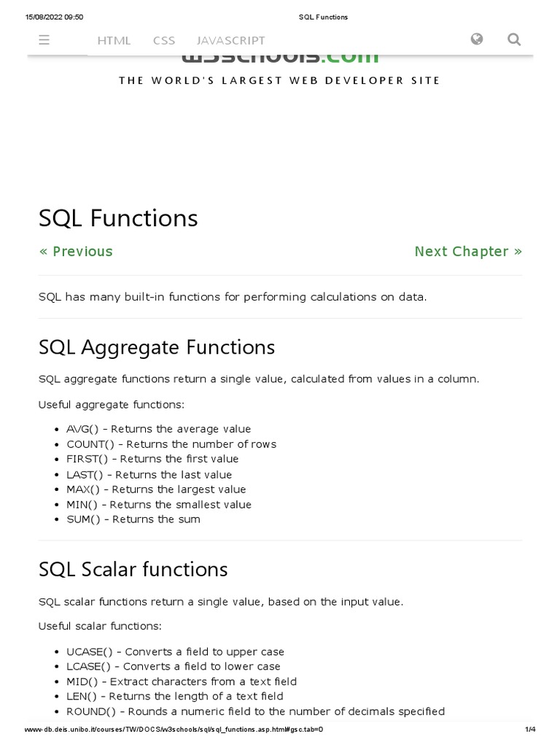The height and width of the screenshot is (747, 560).
Task: Go to the Previous chapter link
Action: (76, 252)
